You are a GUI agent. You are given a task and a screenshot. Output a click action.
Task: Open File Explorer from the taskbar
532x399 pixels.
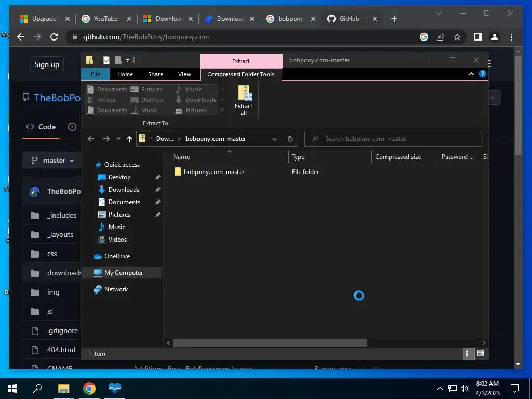tap(63, 389)
